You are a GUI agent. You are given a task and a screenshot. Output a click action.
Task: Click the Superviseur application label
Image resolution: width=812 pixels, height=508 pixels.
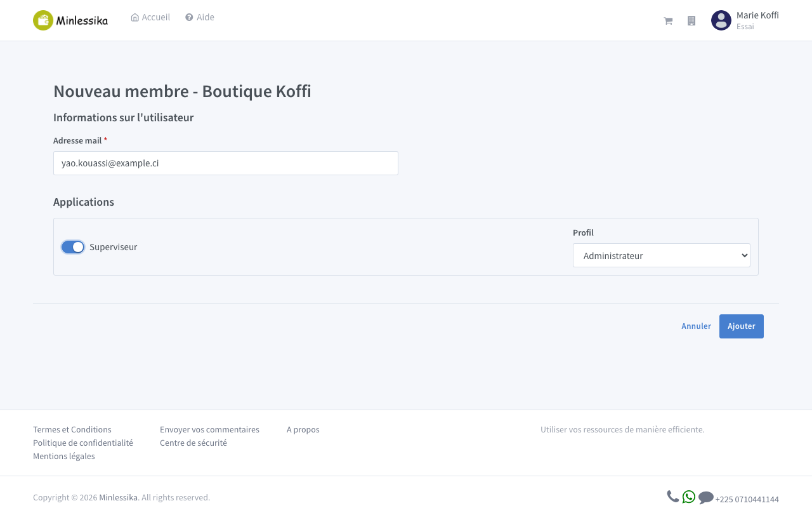tap(113, 247)
